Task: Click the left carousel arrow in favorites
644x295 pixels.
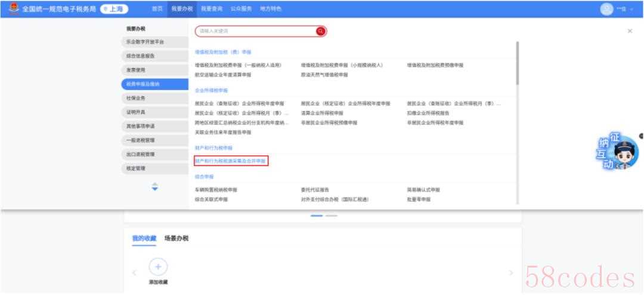Action: (x=134, y=272)
